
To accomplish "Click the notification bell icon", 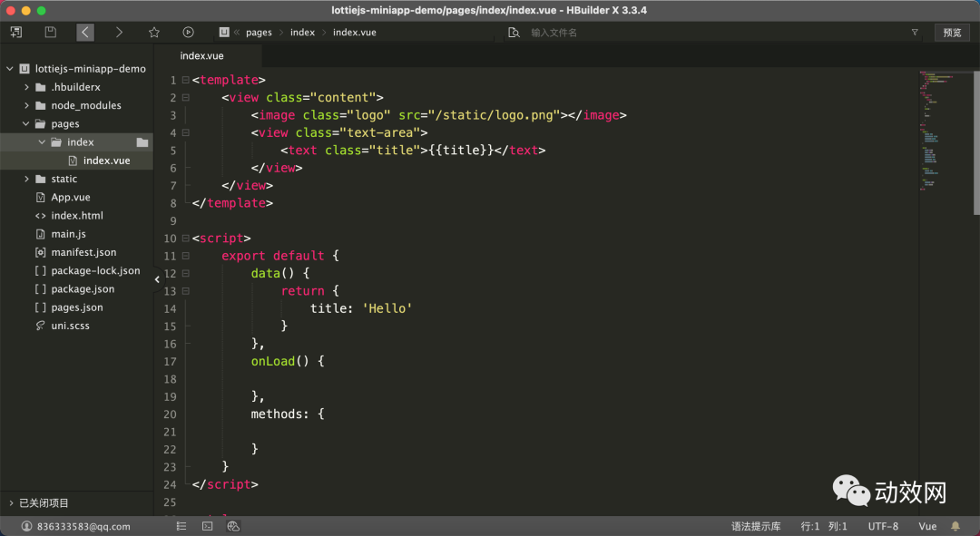I will pyautogui.click(x=955, y=526).
